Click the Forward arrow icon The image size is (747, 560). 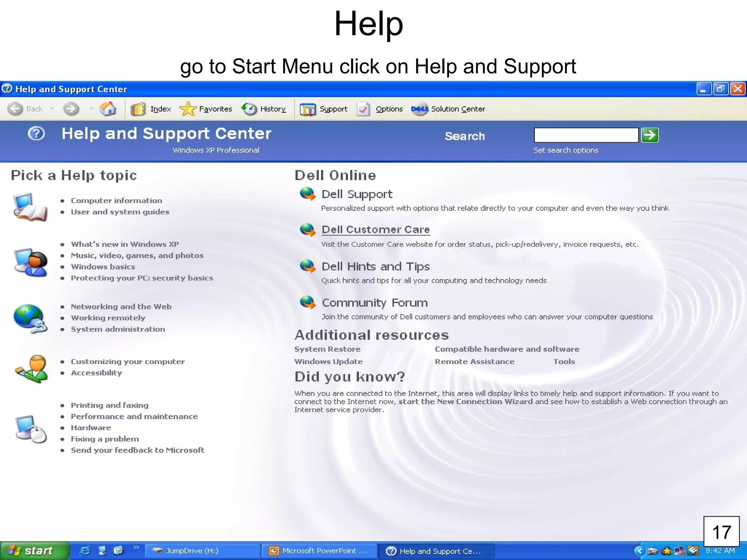click(x=71, y=109)
